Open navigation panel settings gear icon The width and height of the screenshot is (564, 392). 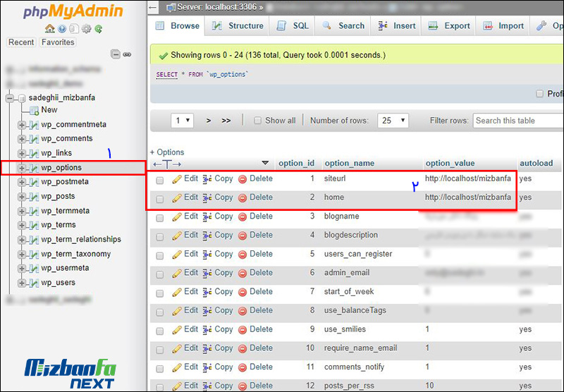(86, 29)
